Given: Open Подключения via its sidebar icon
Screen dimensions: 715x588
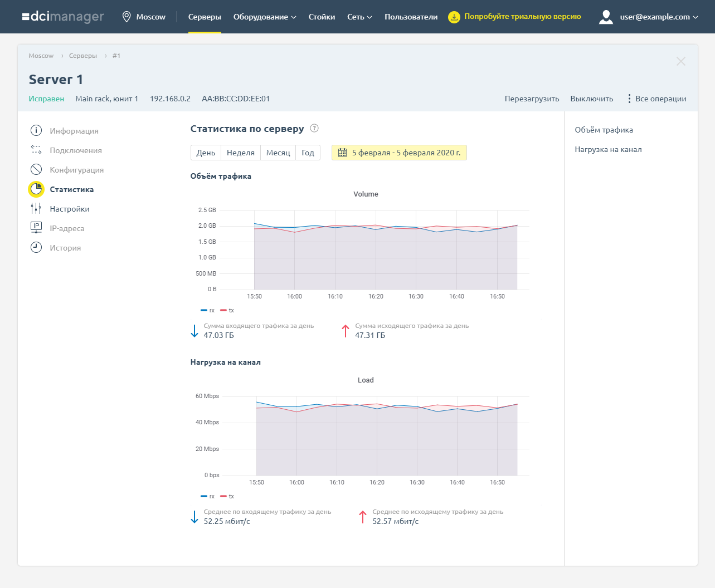Looking at the screenshot, I should click(x=36, y=150).
